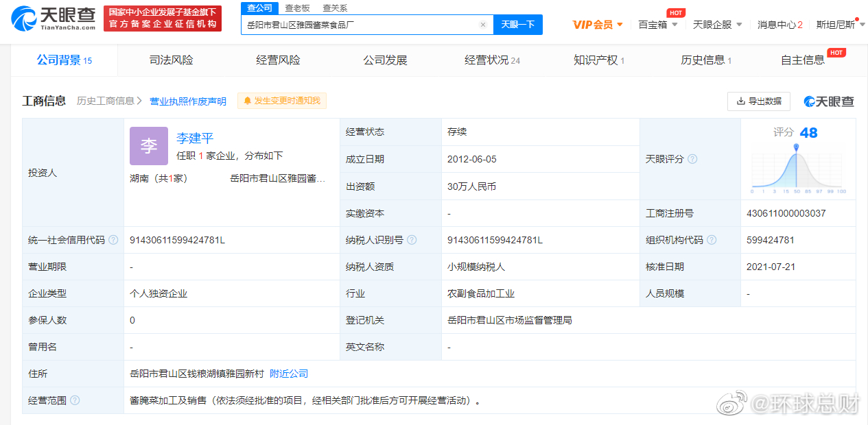Viewport: 868px width, 425px height.
Task: Click help icon next to 统一社会信用代码
Action: point(113,240)
